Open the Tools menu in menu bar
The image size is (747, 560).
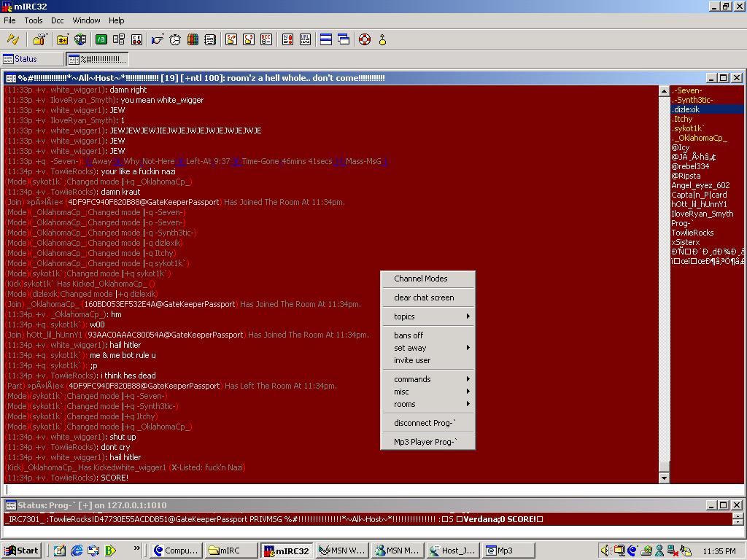[34, 20]
